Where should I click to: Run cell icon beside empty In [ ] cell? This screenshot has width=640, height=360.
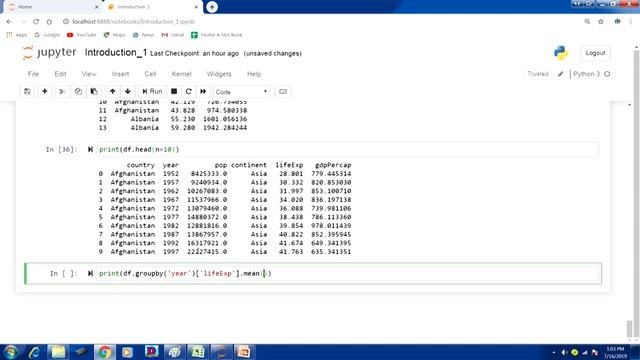[x=90, y=273]
